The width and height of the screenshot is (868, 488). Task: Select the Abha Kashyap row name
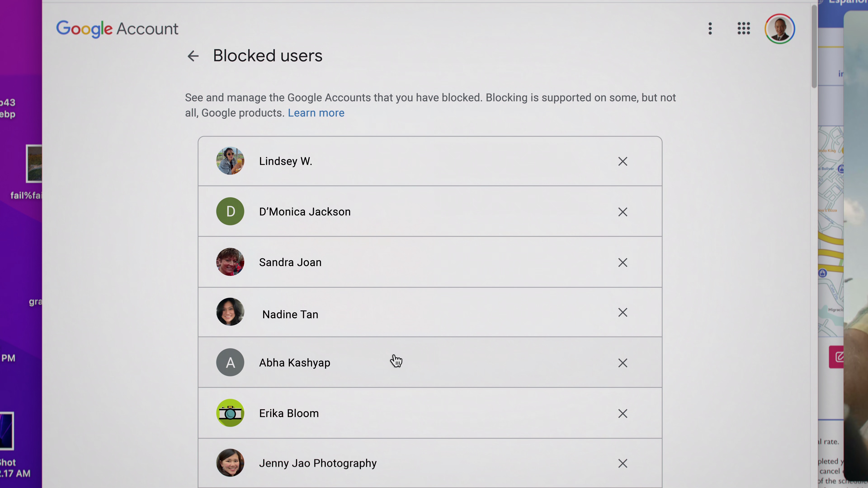[x=294, y=363]
